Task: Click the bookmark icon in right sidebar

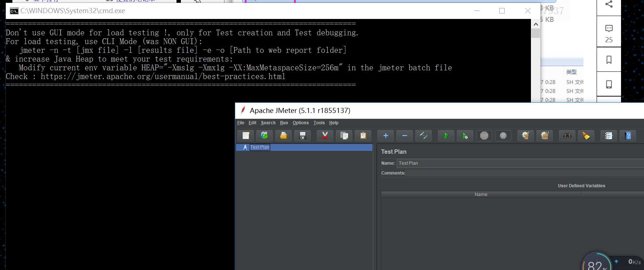Action: point(609,60)
